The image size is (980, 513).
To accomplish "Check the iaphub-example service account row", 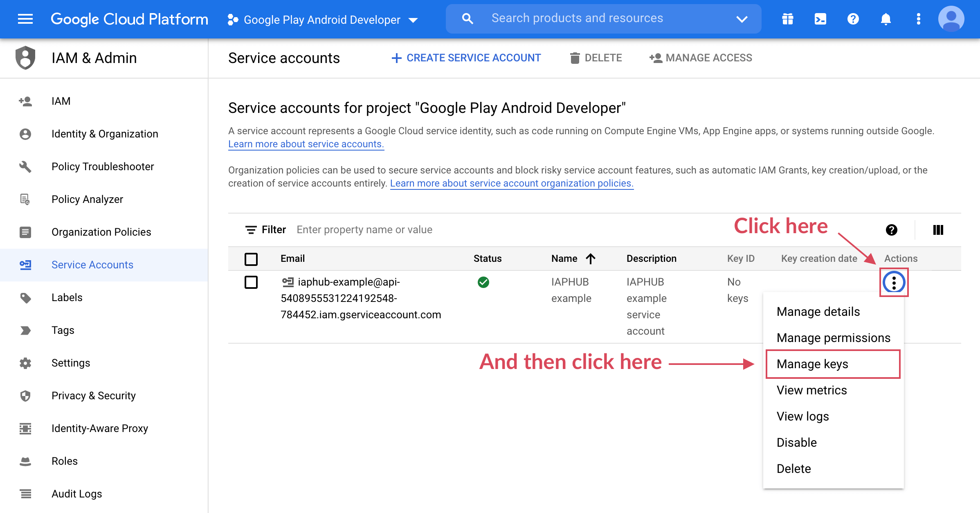I will (x=251, y=282).
